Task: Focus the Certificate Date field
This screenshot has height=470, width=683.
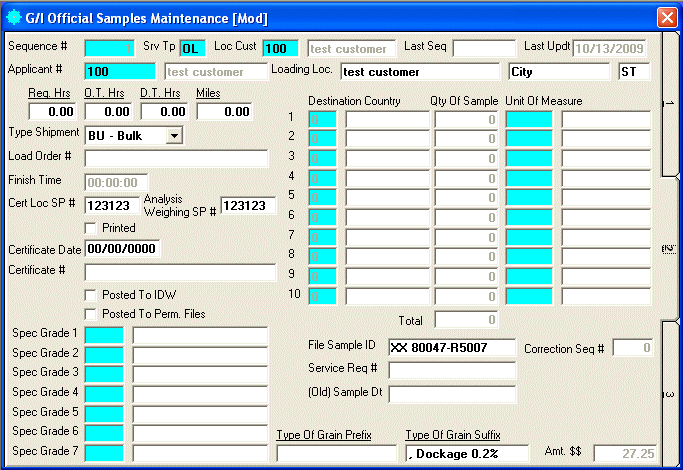Action: [122, 248]
